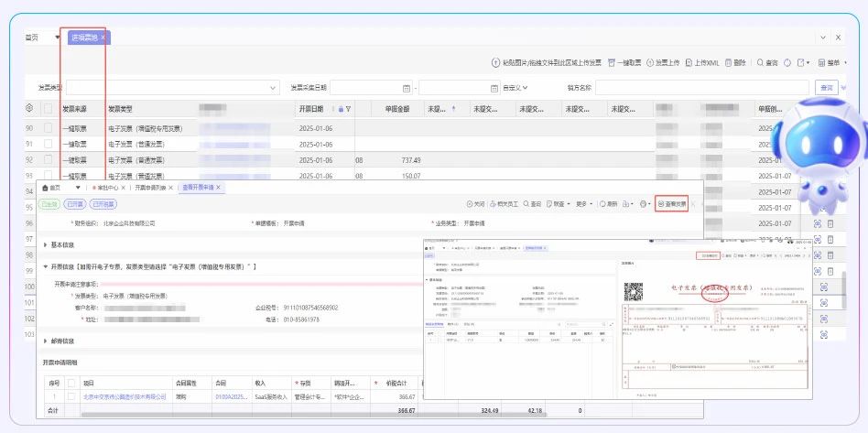Toggle the select-all checkbox in table header
Image resolution: width=868 pixels, height=433 pixels.
click(x=48, y=108)
